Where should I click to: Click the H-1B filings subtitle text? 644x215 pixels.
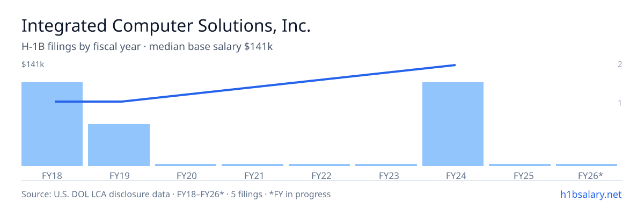coord(147,47)
